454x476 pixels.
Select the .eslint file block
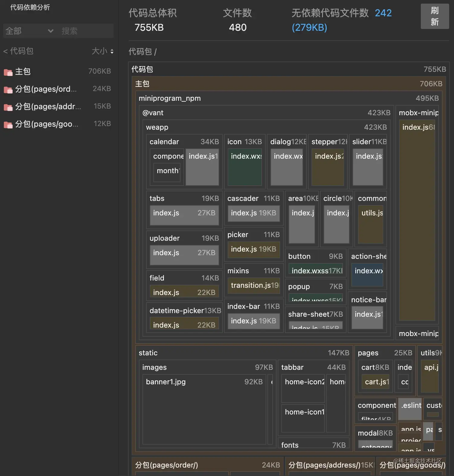pyautogui.click(x=410, y=409)
